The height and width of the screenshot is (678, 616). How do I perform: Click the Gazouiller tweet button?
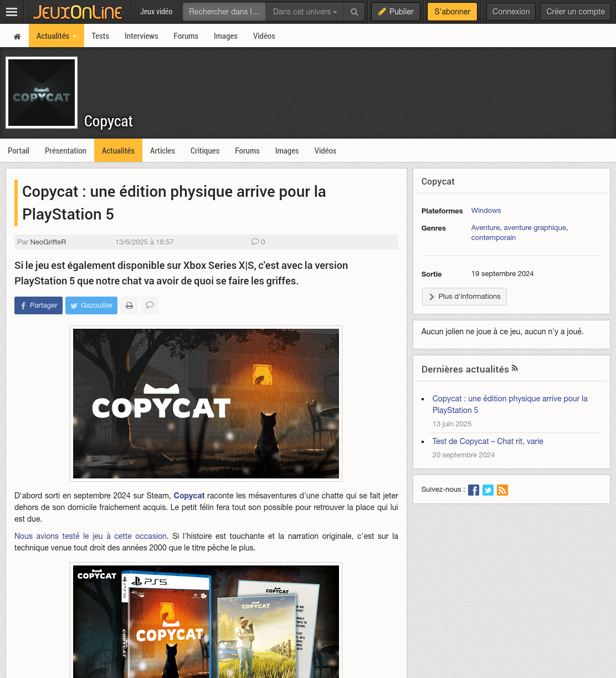click(x=91, y=305)
